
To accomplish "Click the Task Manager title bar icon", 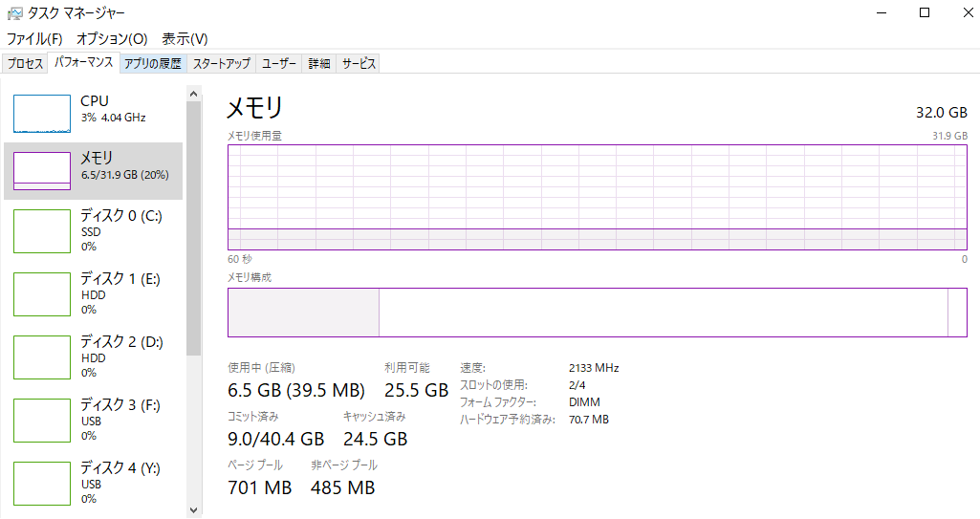I will (14, 13).
